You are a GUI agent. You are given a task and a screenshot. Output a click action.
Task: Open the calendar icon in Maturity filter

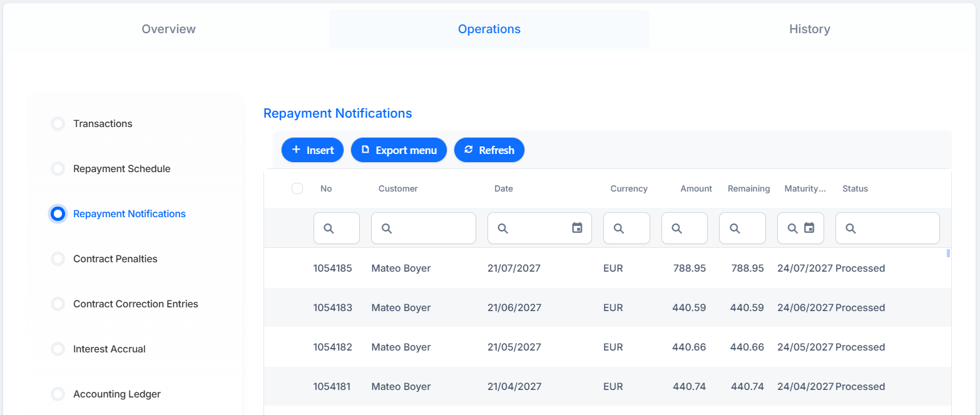click(x=809, y=228)
